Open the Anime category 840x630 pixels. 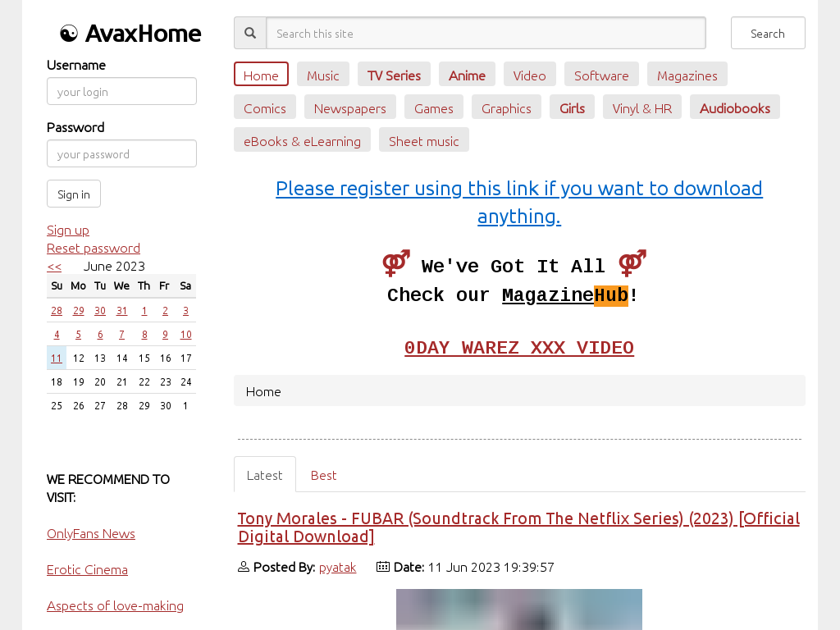click(x=467, y=75)
